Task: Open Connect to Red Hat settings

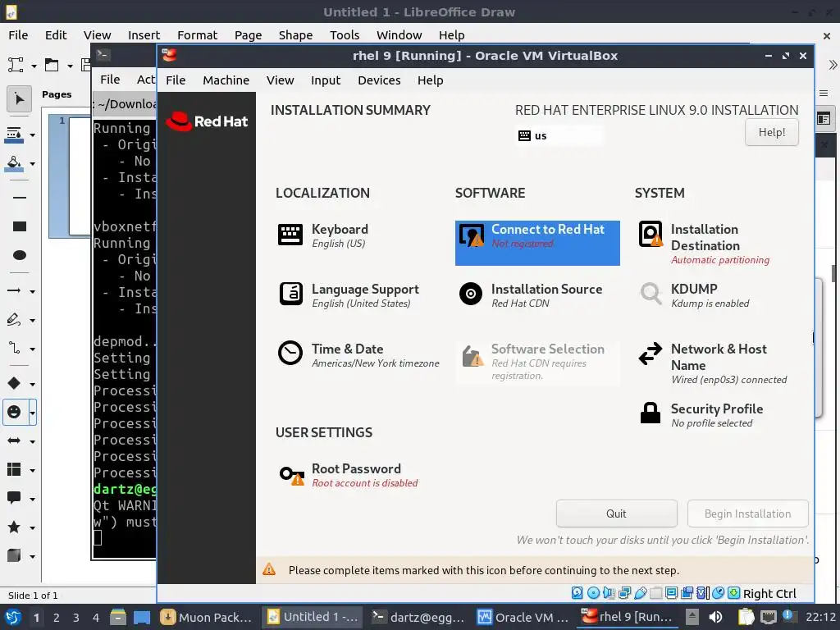Action: pos(537,243)
